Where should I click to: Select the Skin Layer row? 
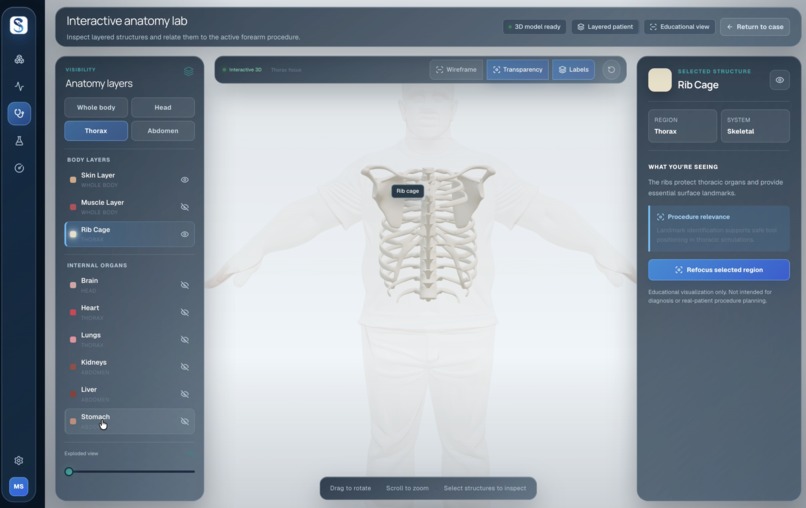[x=130, y=180]
